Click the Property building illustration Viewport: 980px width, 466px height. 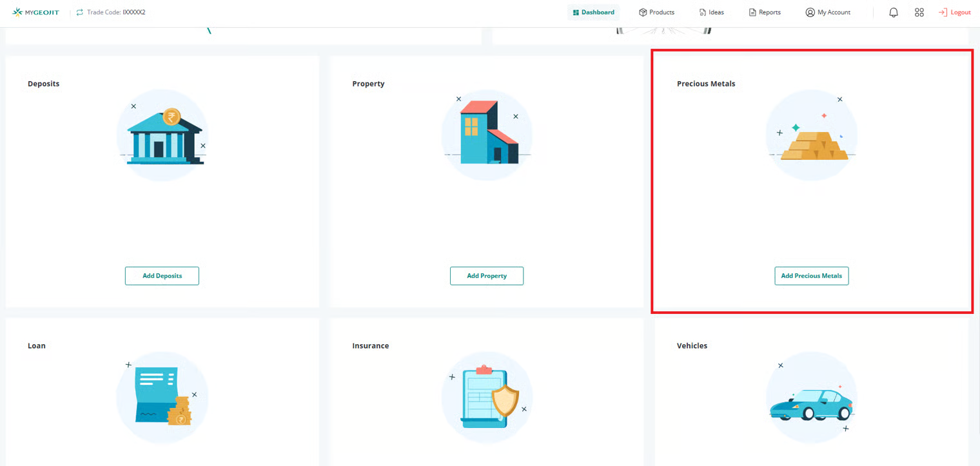487,135
